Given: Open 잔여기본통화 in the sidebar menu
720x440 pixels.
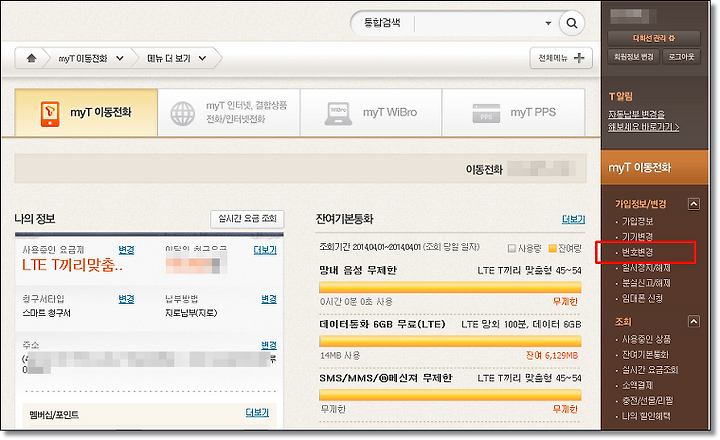Looking at the screenshot, I should pos(645,355).
